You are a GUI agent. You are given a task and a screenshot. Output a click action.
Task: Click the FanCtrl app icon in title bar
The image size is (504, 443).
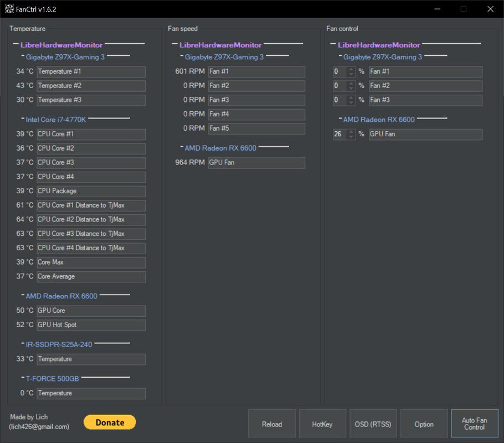9,9
